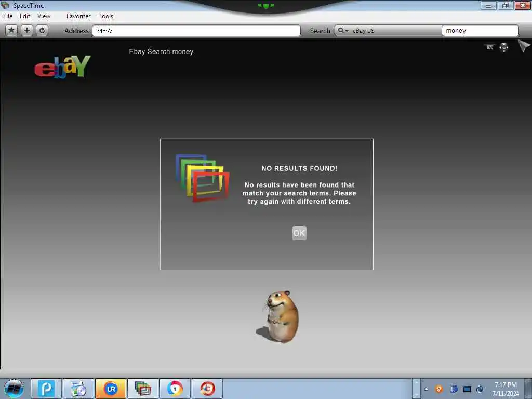The image size is (532, 399).
Task: Minimize the SpaceTime window
Action: (489, 5)
